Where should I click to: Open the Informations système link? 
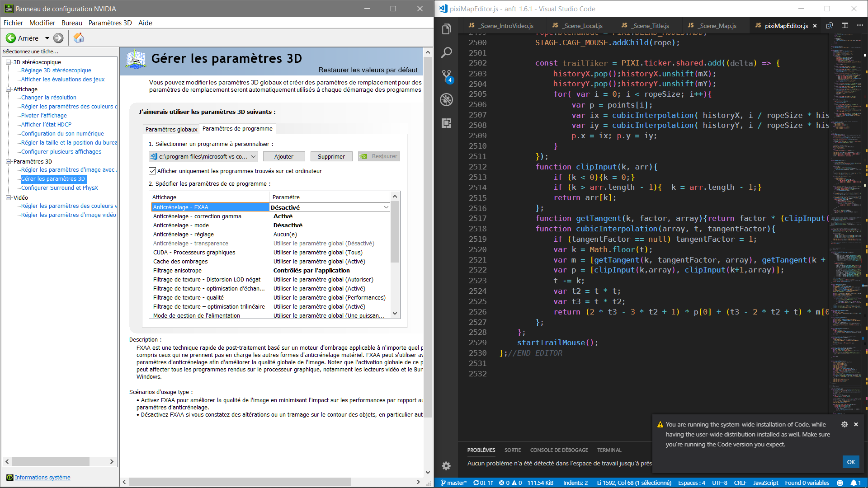click(42, 478)
